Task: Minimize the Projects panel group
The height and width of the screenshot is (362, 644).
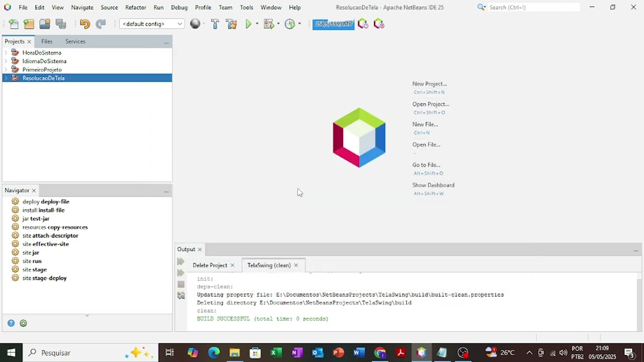Action: coord(166,42)
